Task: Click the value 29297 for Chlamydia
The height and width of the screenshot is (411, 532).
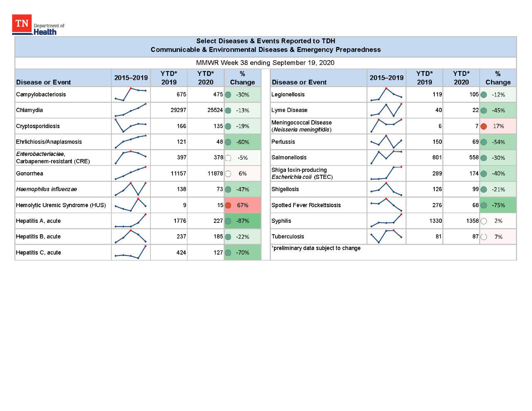Action: point(178,110)
